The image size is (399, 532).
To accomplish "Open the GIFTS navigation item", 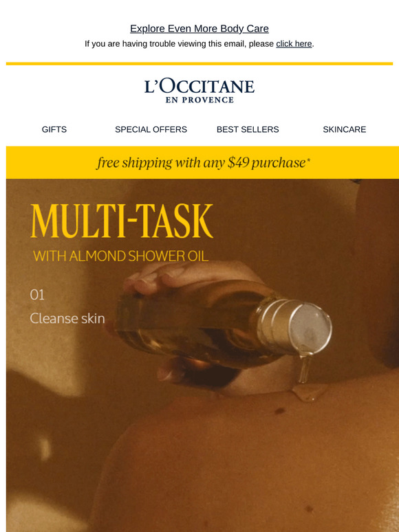I will coord(54,129).
